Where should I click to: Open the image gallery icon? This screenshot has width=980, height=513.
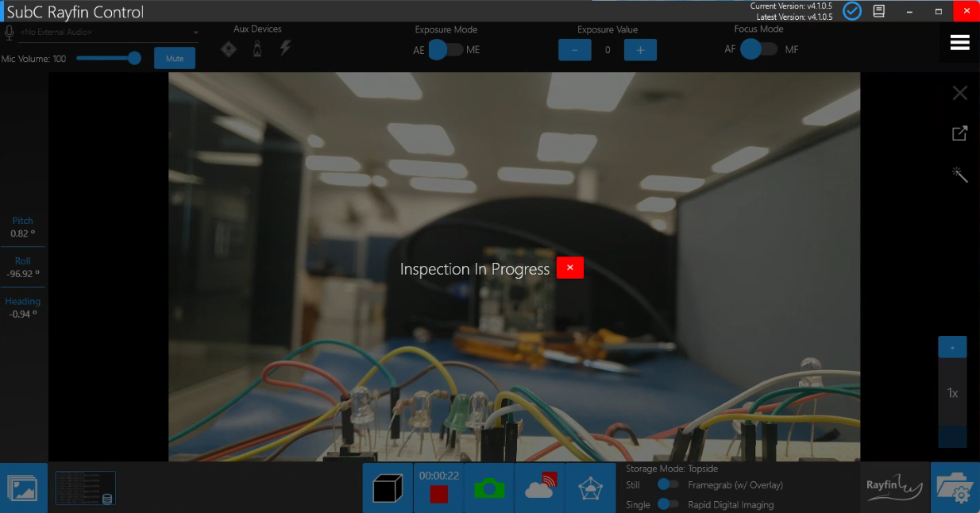click(x=23, y=488)
